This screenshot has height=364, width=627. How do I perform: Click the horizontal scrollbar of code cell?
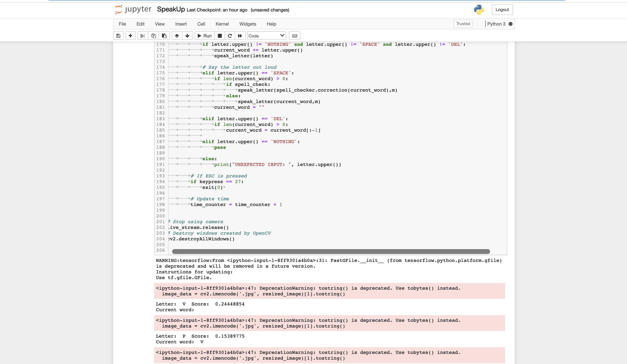click(331, 251)
